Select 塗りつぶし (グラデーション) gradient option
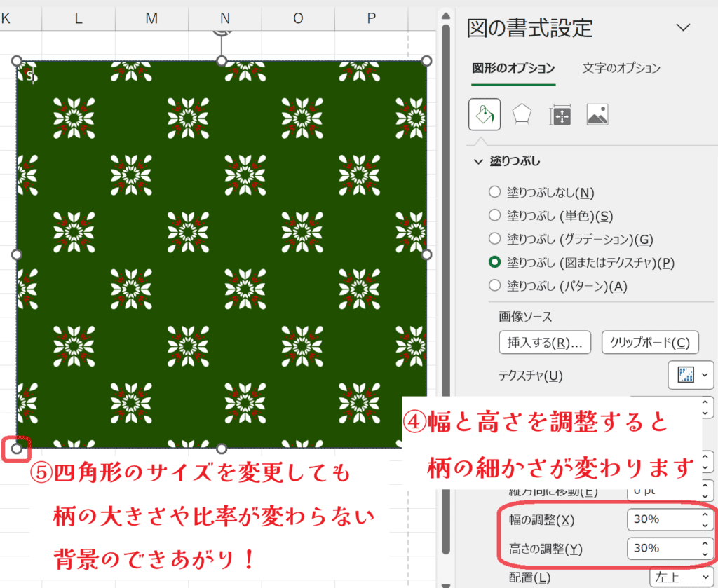Viewport: 718px width, 588px height. pyautogui.click(x=494, y=239)
